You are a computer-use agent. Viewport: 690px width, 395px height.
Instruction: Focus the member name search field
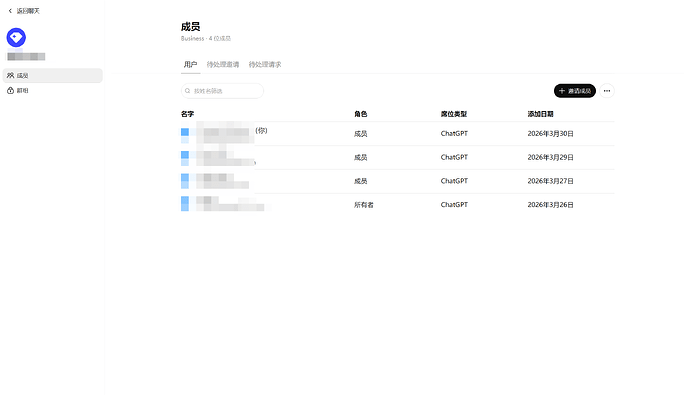[x=222, y=91]
